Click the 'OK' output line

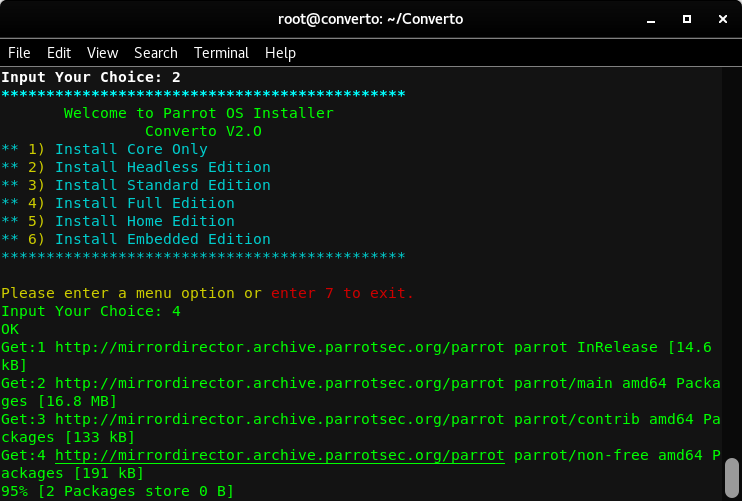pyautogui.click(x=10, y=329)
